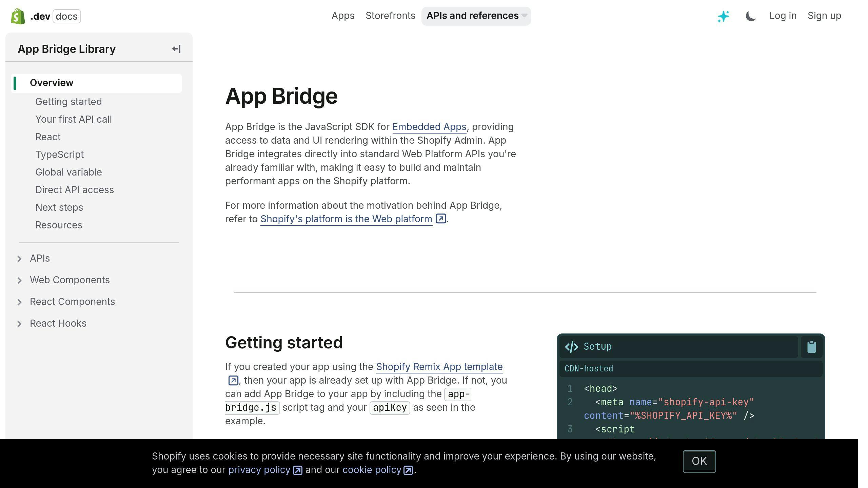
Task: Click the shopify-api-key meta line in code
Action: click(669, 409)
